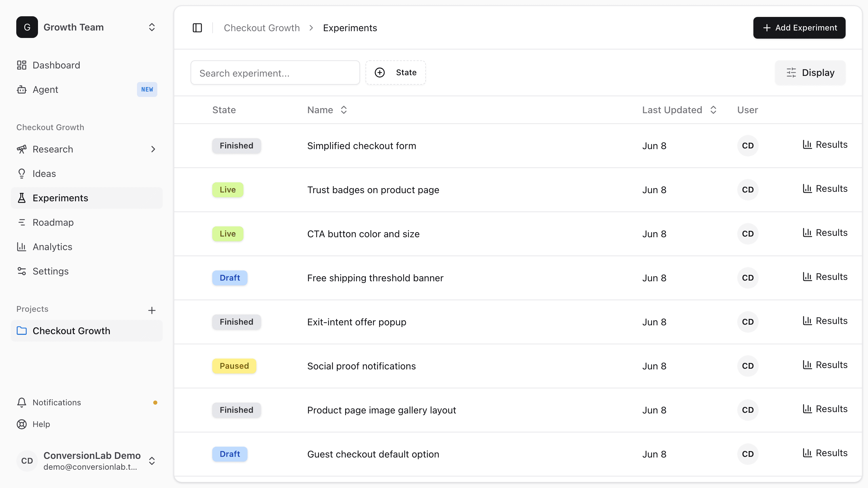Sort the table by Name
The height and width of the screenshot is (488, 868).
pos(327,110)
